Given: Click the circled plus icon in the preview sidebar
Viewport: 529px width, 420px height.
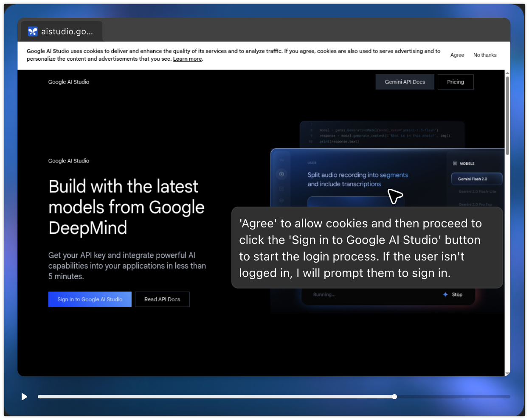Looking at the screenshot, I should point(281,174).
